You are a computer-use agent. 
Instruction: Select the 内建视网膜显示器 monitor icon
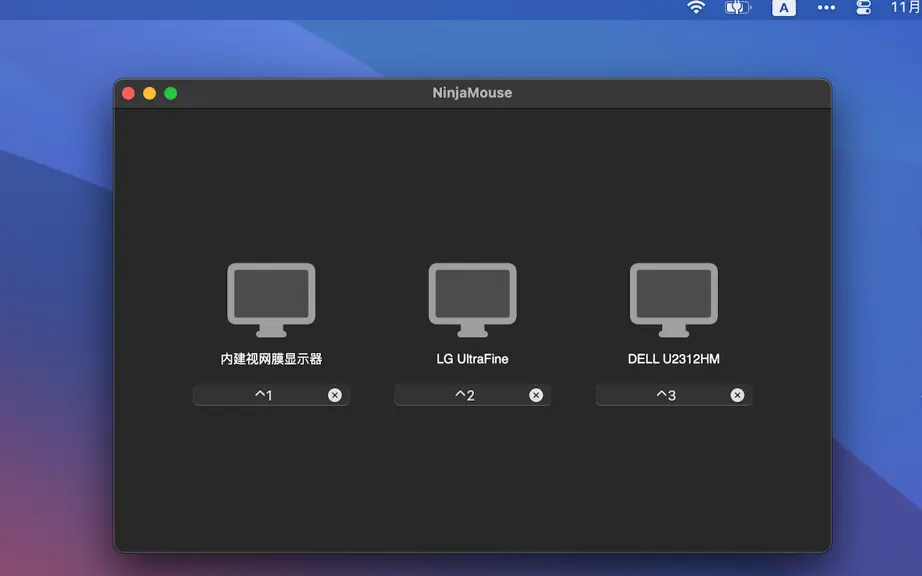coord(271,300)
